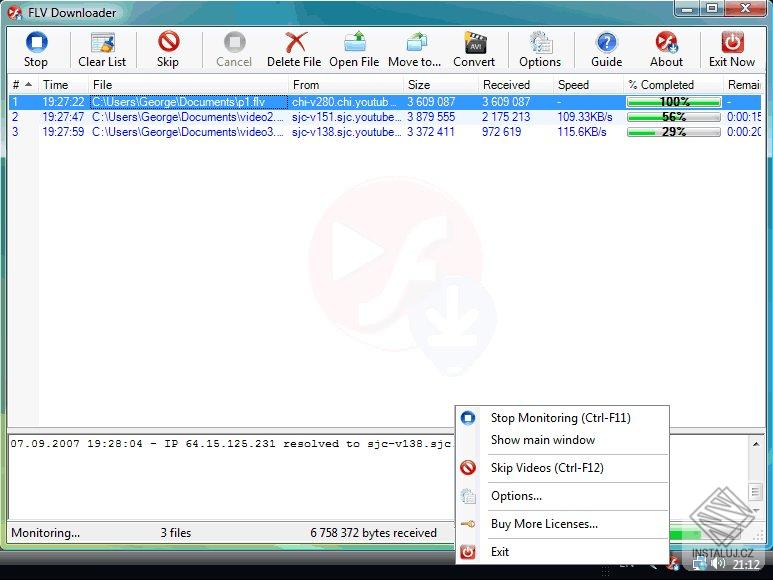Image resolution: width=773 pixels, height=580 pixels.
Task: Choose Show main window menu entry
Action: [x=561, y=440]
